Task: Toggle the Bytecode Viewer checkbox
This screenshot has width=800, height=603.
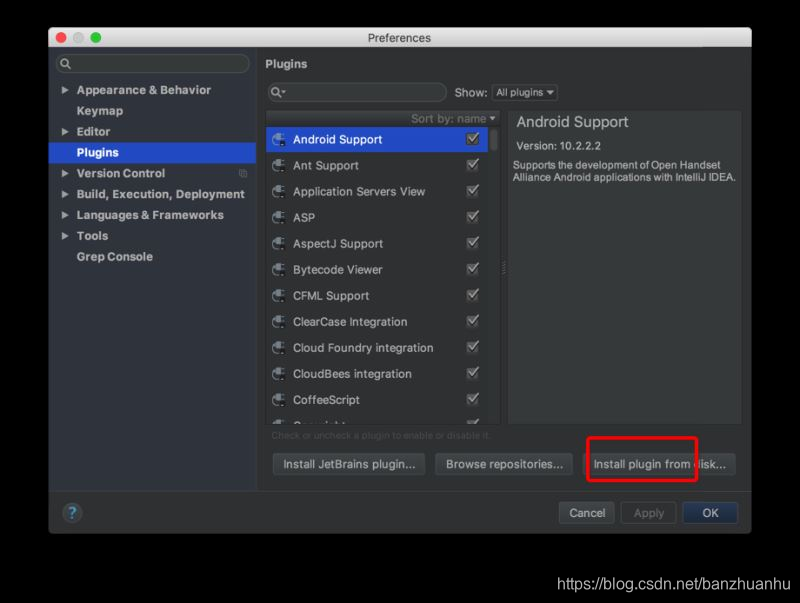Action: 472,269
